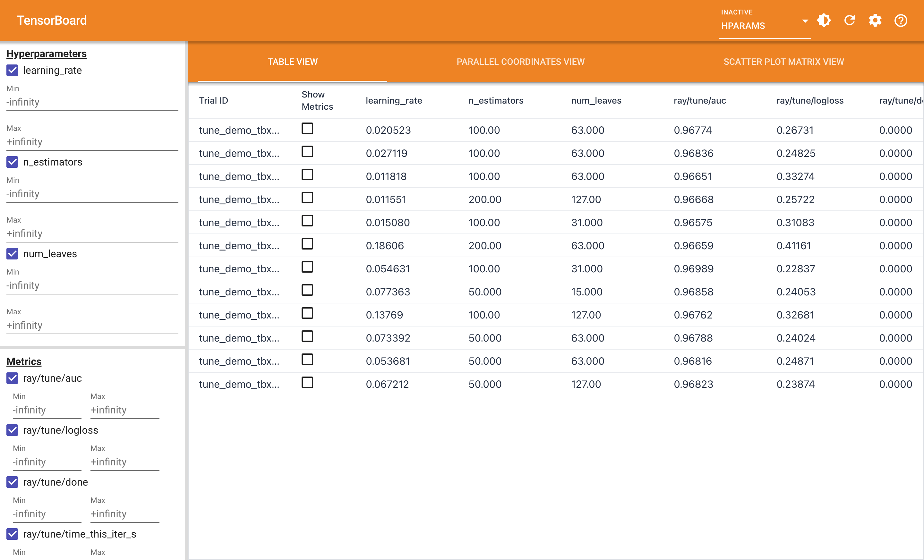Viewport: 924px width, 560px height.
Task: Check Show Metrics for learning_rate 0.18606 row
Action: pyautogui.click(x=307, y=244)
